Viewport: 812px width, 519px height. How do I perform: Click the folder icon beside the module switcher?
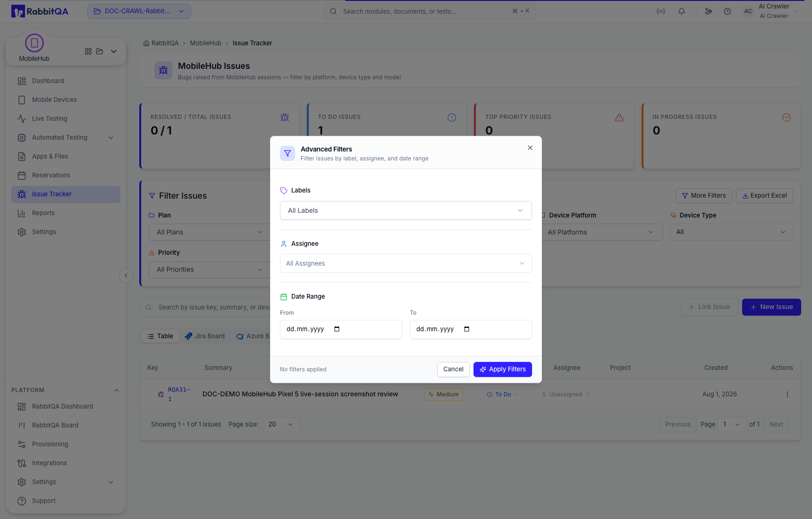pos(100,51)
